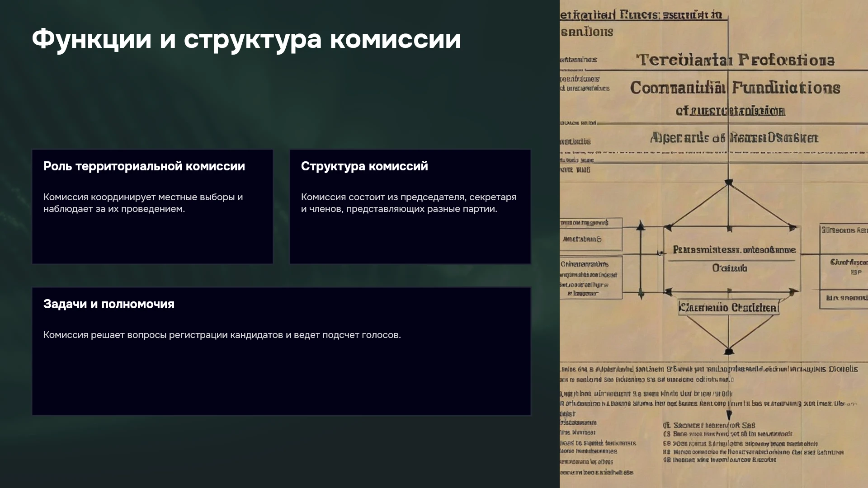Click the paragraph text block beneath the flowchart
Viewport: 868px width, 488px height.
[708, 386]
